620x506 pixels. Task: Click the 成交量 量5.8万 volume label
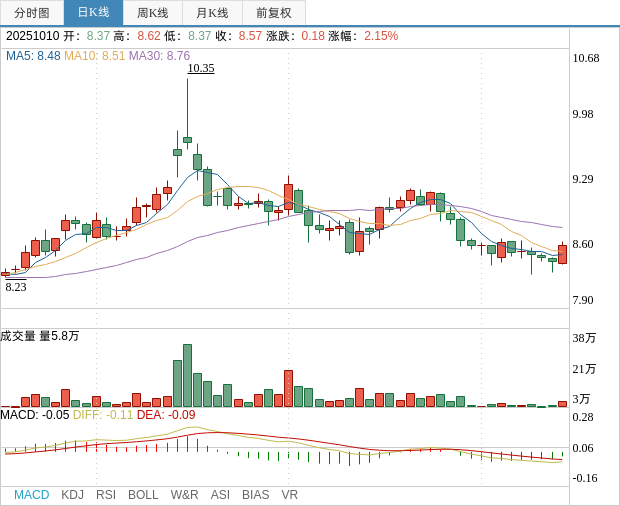pyautogui.click(x=40, y=336)
